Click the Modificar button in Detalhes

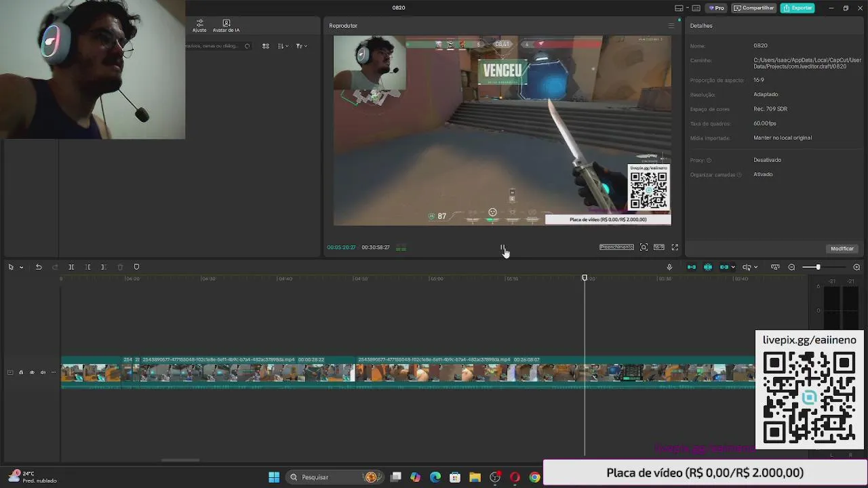tap(842, 249)
